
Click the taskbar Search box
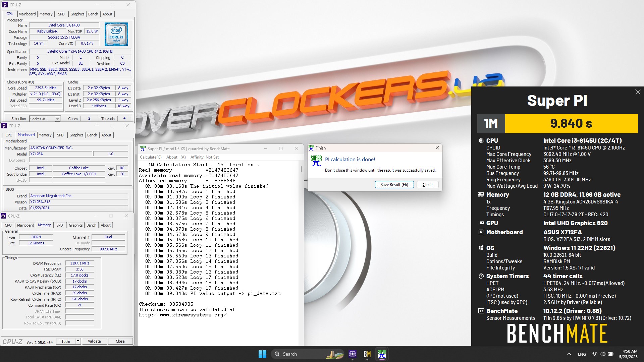tap(308, 354)
